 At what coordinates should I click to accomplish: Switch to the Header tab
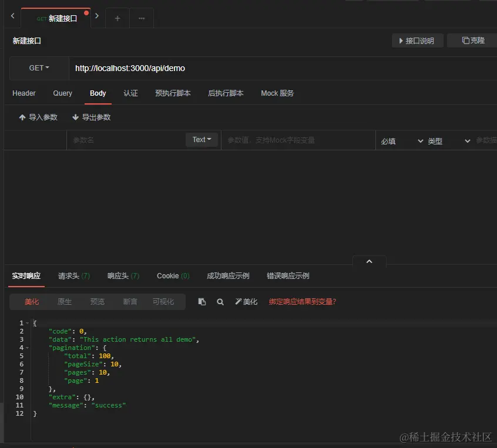click(23, 93)
